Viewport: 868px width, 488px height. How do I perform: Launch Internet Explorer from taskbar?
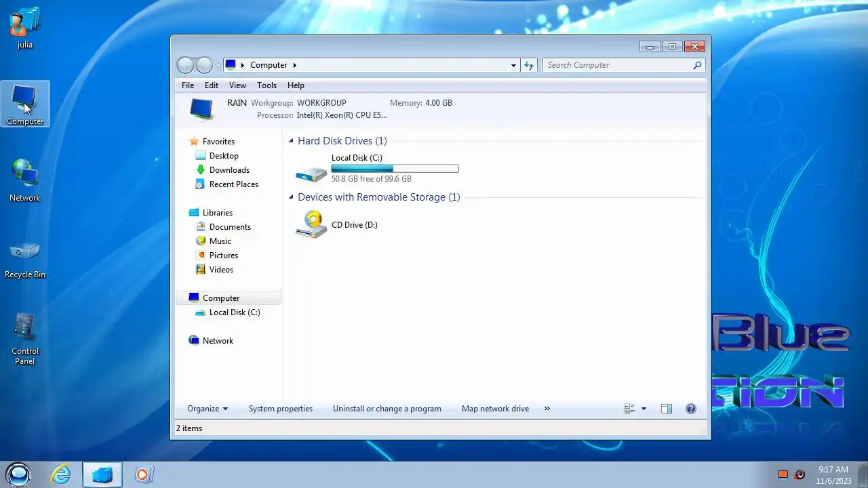pos(61,474)
